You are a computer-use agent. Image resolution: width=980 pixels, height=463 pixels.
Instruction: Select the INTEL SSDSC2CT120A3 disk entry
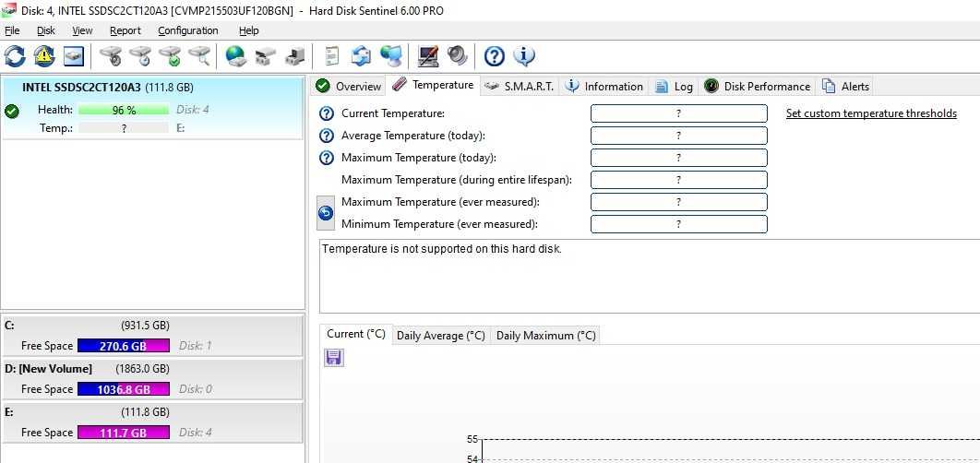[x=152, y=107]
